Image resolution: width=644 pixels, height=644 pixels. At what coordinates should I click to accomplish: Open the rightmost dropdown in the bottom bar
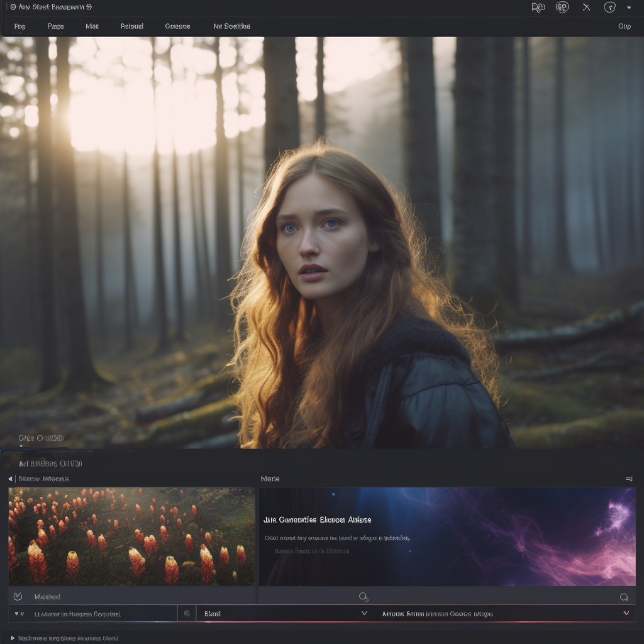pyautogui.click(x=626, y=613)
